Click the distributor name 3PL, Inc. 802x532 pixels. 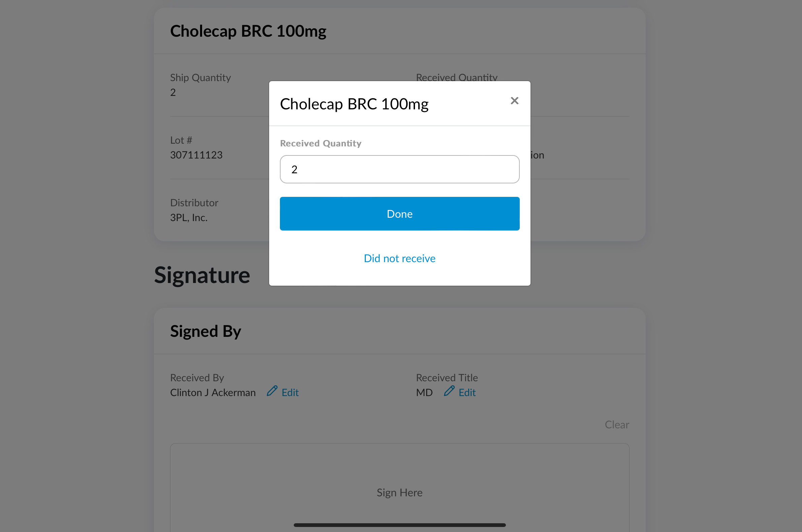(188, 217)
